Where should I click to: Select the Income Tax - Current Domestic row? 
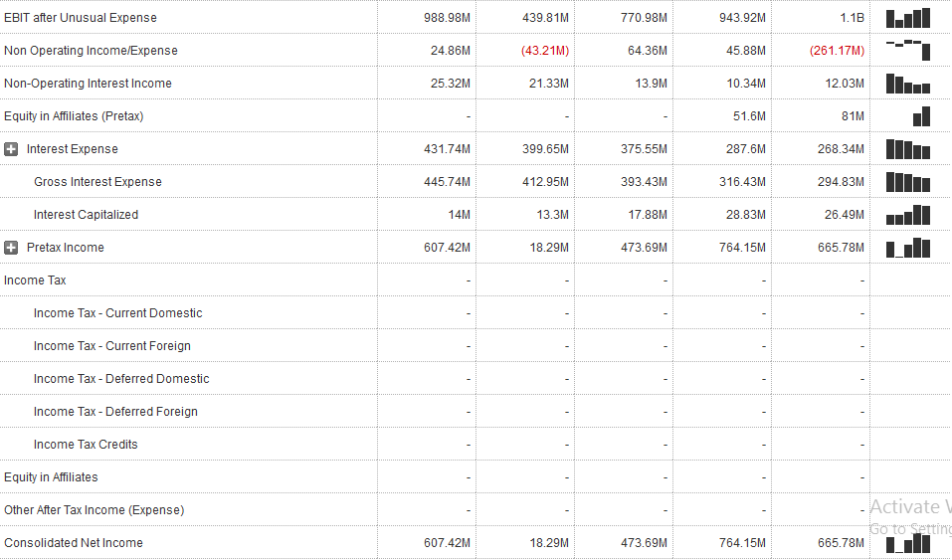coord(117,313)
